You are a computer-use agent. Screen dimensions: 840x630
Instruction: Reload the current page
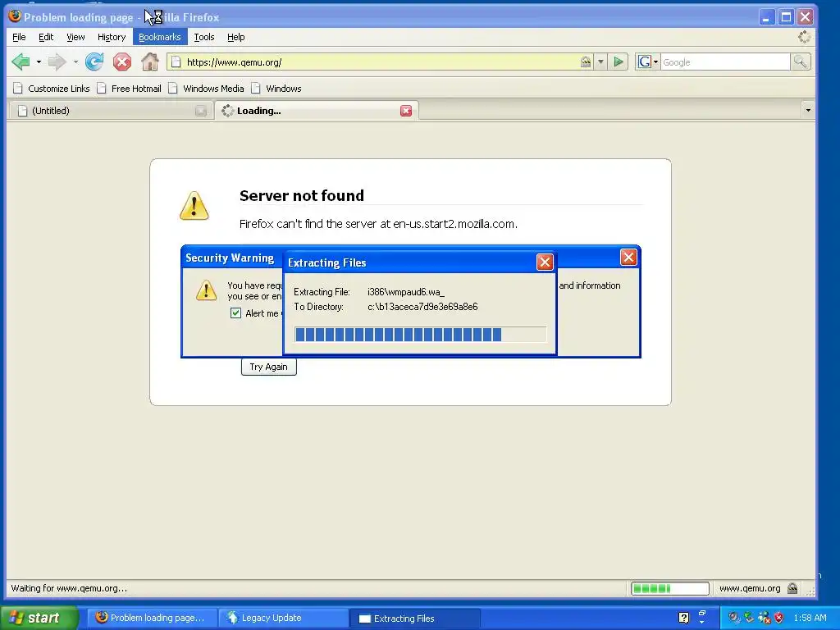[x=95, y=62]
